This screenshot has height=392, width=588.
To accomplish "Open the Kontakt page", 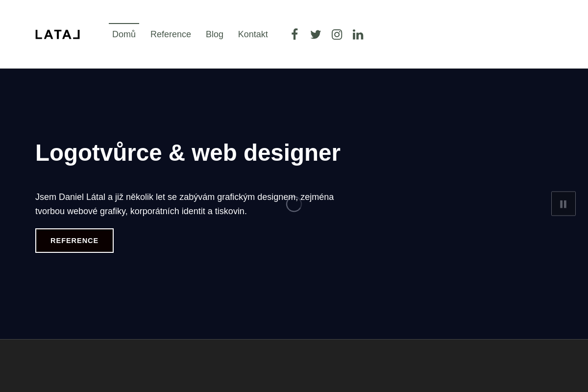I will [253, 34].
